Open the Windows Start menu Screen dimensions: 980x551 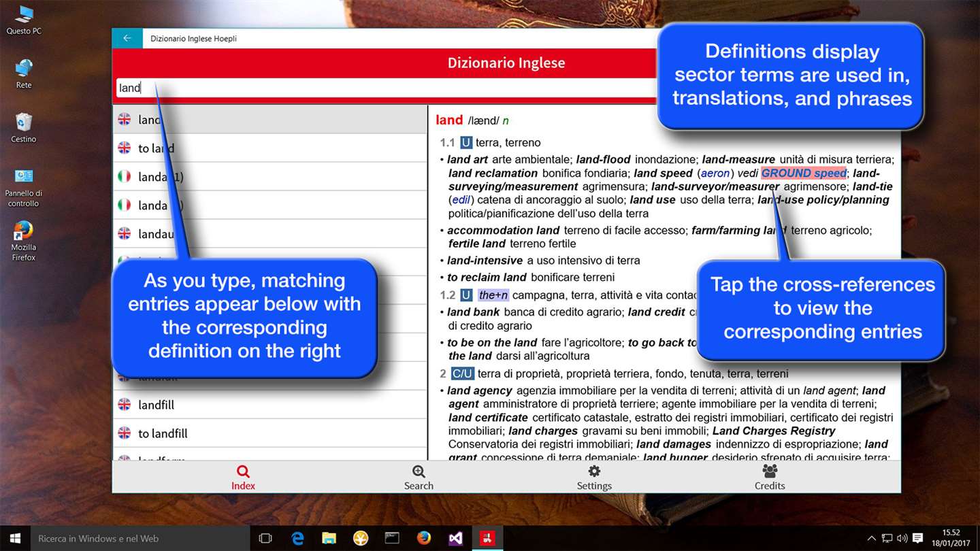(15, 538)
